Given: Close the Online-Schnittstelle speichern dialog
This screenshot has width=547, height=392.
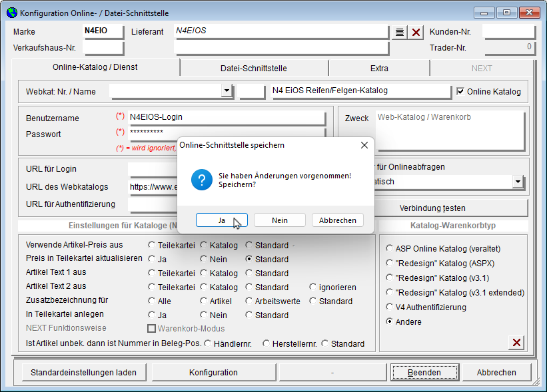Looking at the screenshot, I should click(x=364, y=145).
